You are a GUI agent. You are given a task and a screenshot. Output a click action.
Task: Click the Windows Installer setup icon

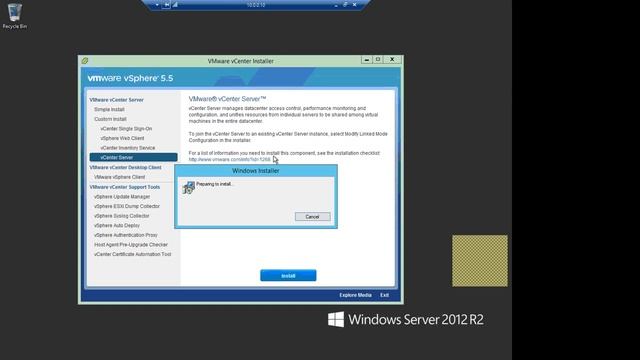(189, 188)
